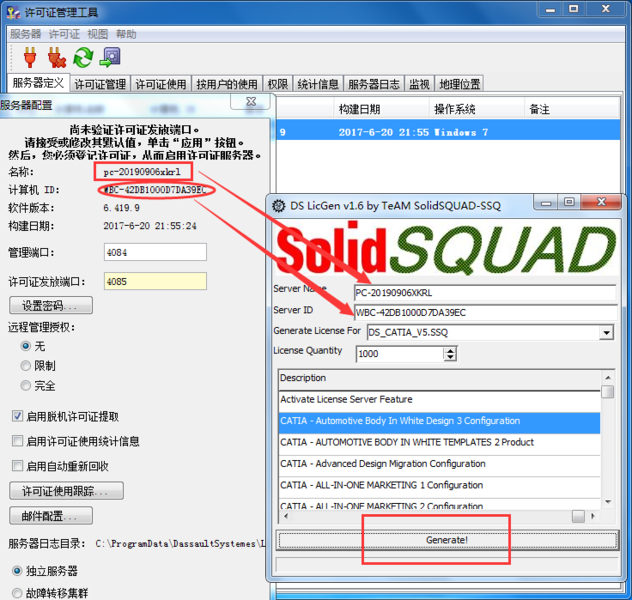The width and height of the screenshot is (632, 600).
Task: Increase License Quantity with up spinner arrow
Action: 450,351
